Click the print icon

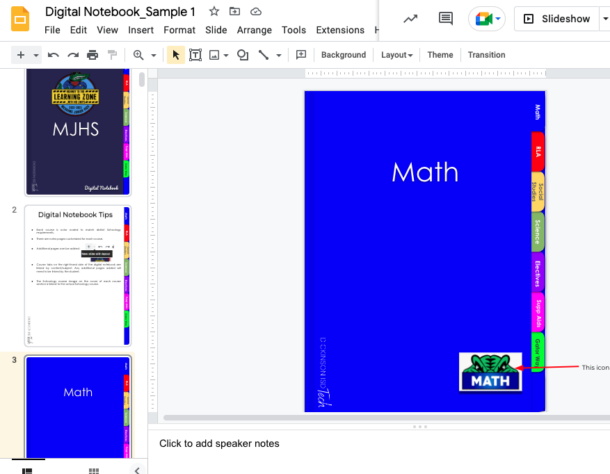click(x=92, y=55)
